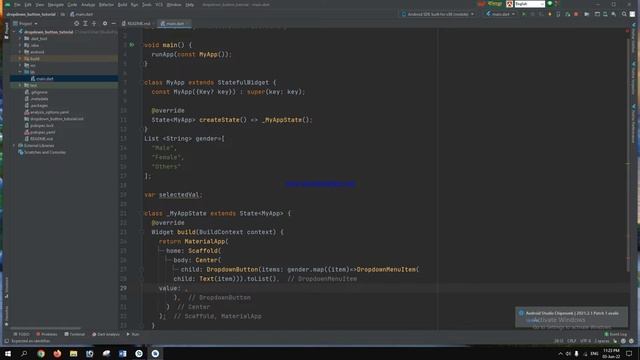This screenshot has width=640, height=360.
Task: Click the green Run button in toolbar
Action: coord(524,14)
